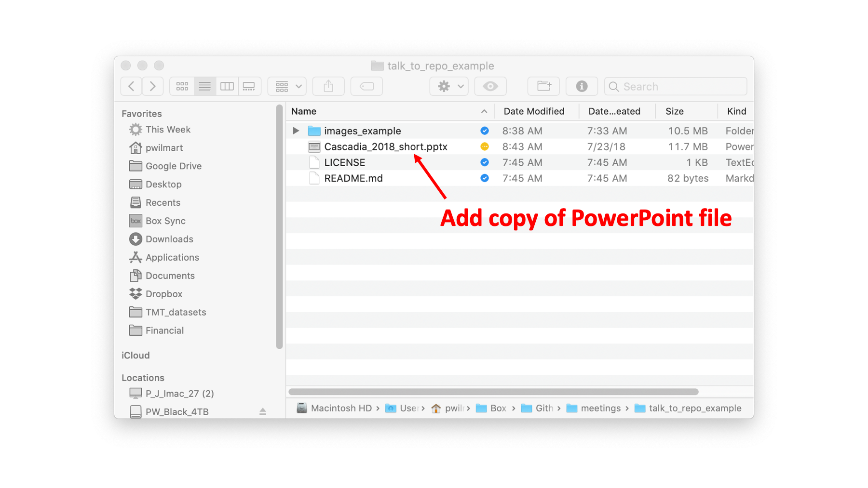Switch to list view
Image resolution: width=868 pixels, height=488 pixels.
point(205,86)
